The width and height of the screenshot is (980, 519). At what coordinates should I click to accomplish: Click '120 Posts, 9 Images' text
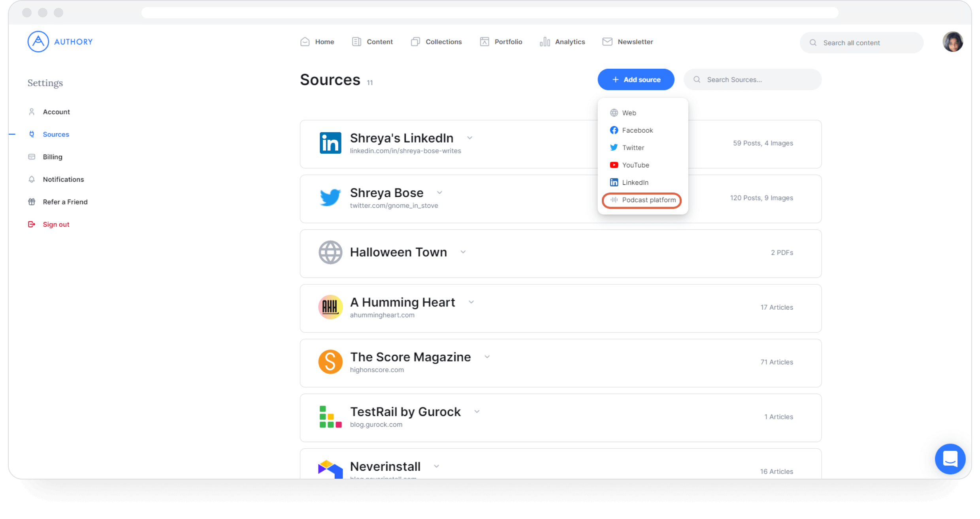761,198
